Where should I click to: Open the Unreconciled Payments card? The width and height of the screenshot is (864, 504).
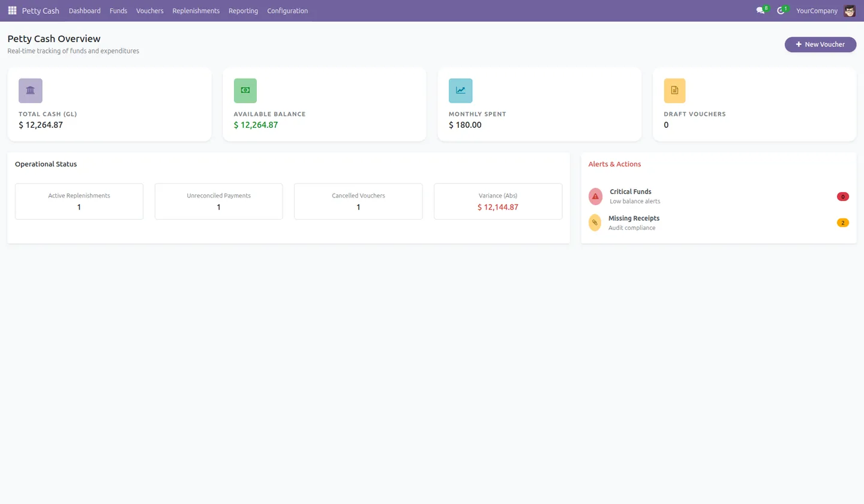pos(218,202)
